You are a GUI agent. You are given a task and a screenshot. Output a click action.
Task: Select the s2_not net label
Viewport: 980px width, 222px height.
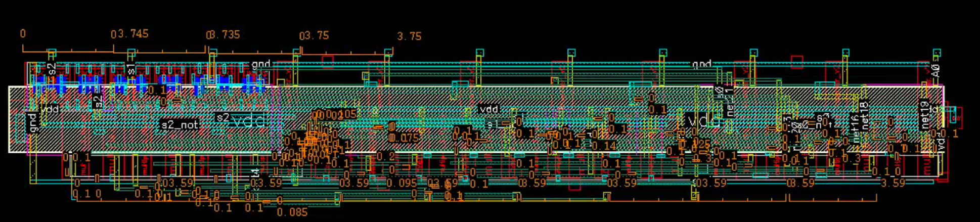click(x=180, y=125)
